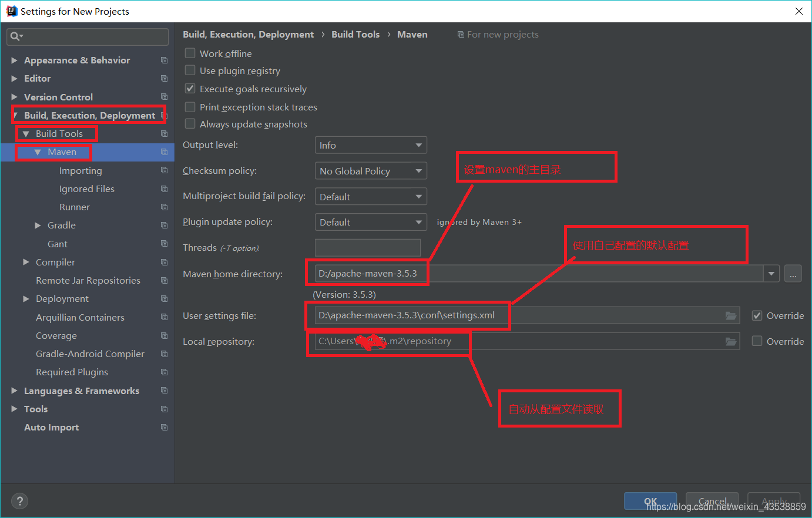Image resolution: width=812 pixels, height=518 pixels.
Task: Click project-level icon next to Auto Import
Action: [164, 428]
